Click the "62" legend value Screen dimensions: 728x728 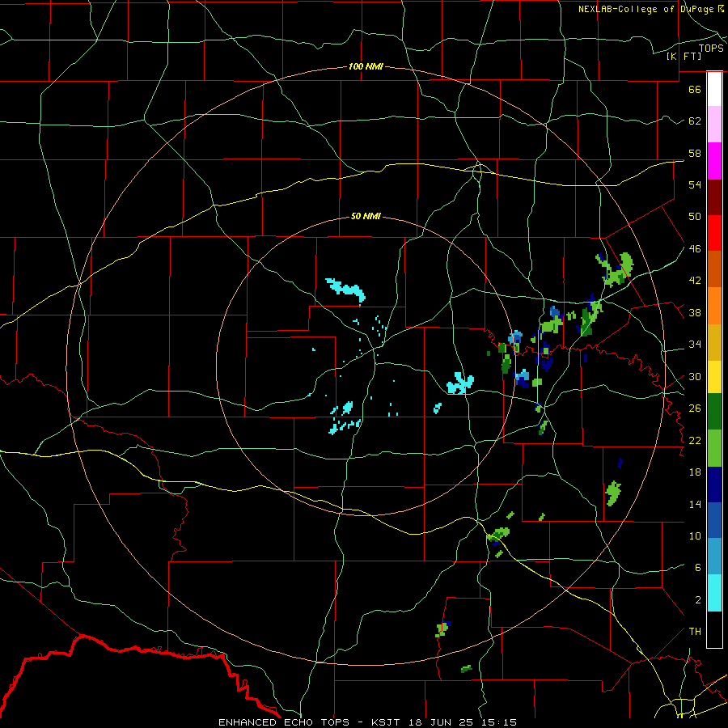(x=695, y=121)
